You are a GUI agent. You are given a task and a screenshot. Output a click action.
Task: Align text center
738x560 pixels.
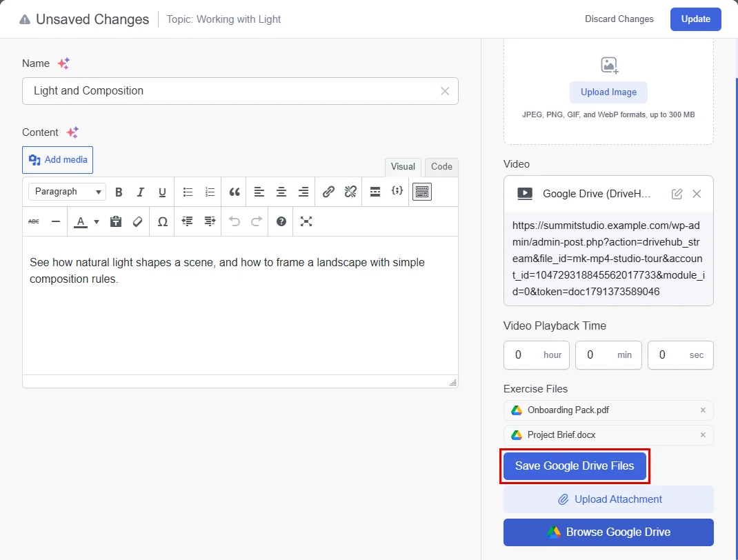point(281,192)
